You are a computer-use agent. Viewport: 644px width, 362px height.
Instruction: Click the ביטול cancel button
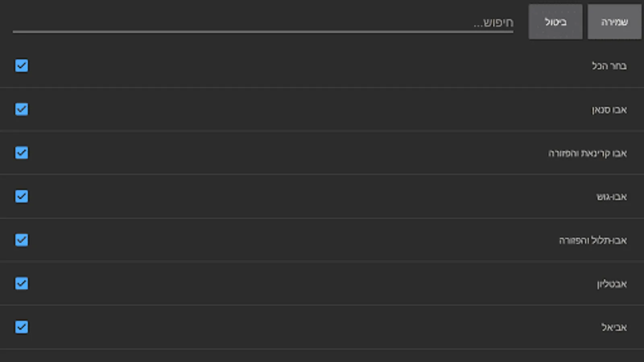click(555, 22)
